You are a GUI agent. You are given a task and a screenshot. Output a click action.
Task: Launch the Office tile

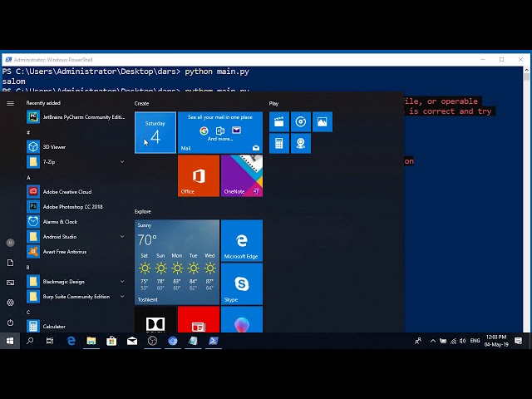[199, 175]
